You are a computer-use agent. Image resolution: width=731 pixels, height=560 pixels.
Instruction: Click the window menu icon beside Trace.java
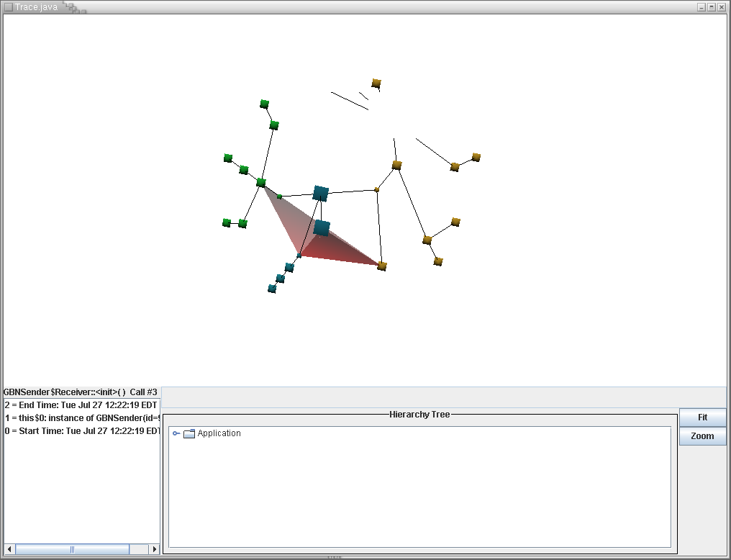(8, 6)
